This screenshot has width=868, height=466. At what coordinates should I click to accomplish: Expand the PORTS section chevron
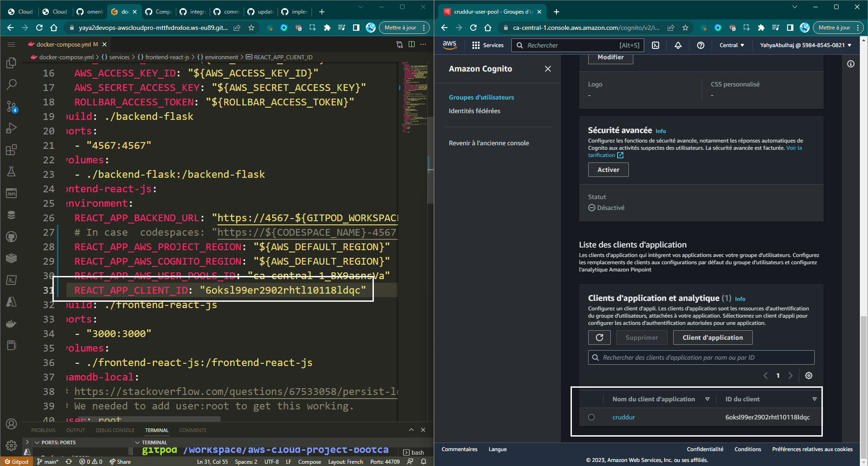point(37,442)
